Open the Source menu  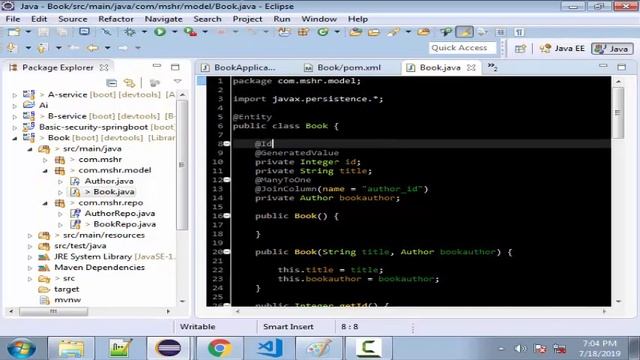72,19
